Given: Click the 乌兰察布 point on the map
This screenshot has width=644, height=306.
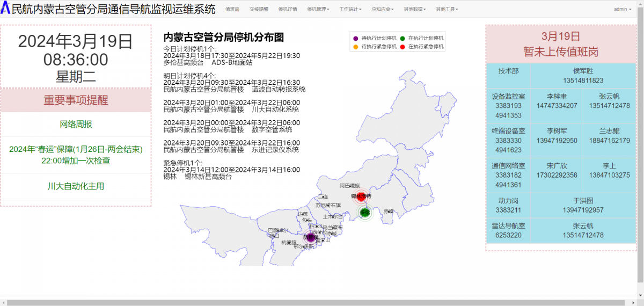Looking at the screenshot, I should 333,228.
